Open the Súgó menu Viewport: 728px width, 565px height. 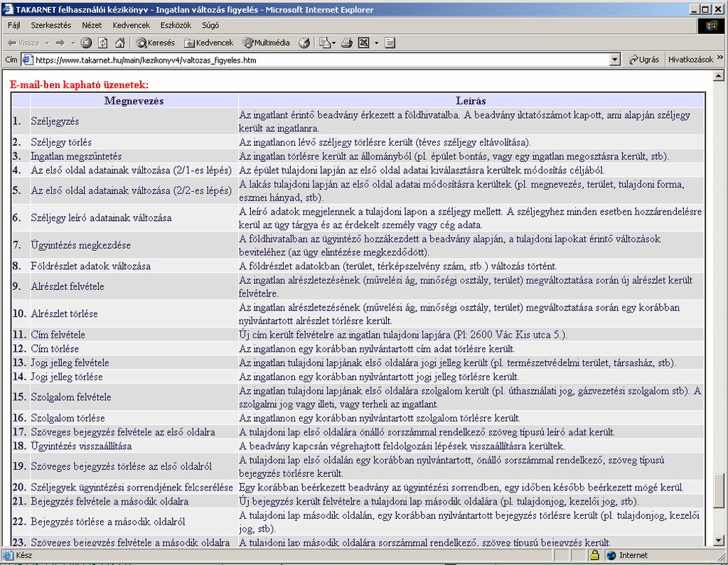click(x=210, y=26)
